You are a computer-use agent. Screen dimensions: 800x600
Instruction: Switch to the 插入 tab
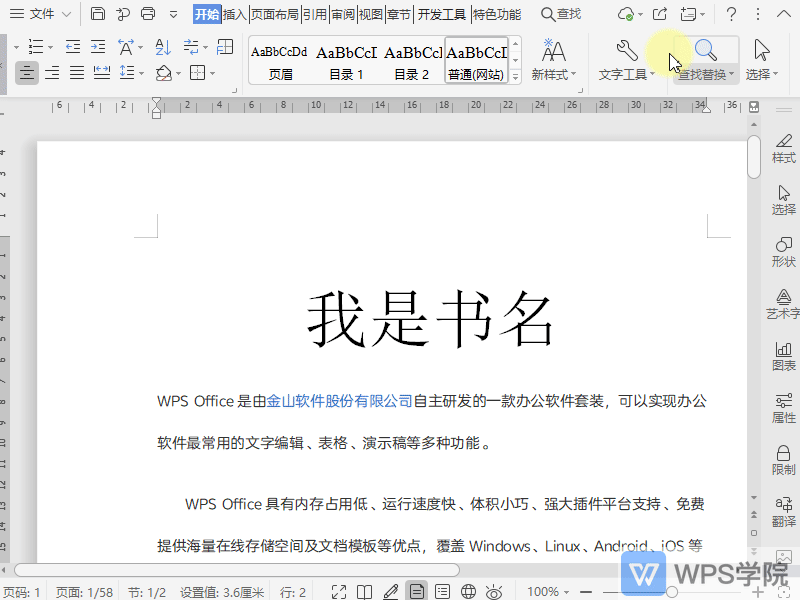235,14
